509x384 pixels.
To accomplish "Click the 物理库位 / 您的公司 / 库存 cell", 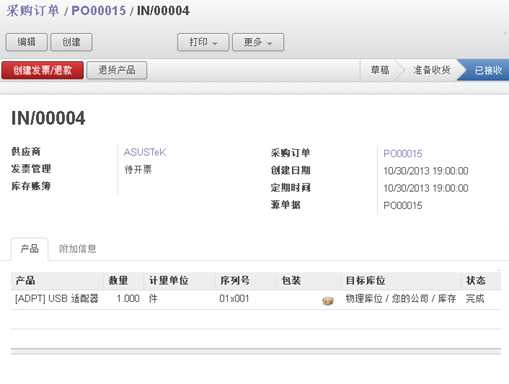I will [x=401, y=299].
